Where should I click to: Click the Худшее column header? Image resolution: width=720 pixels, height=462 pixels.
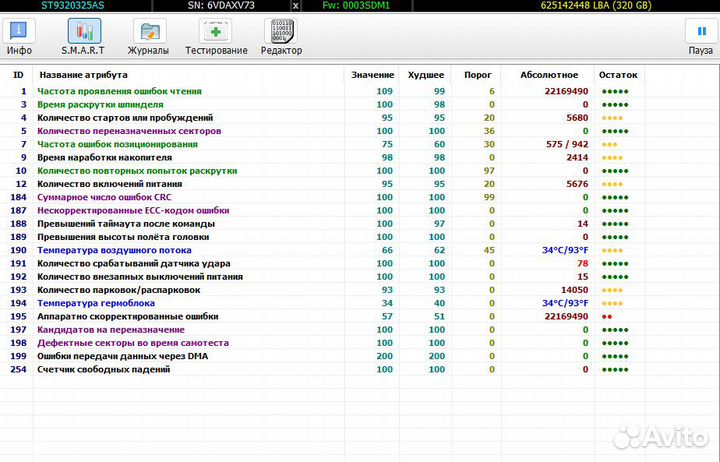pos(426,75)
